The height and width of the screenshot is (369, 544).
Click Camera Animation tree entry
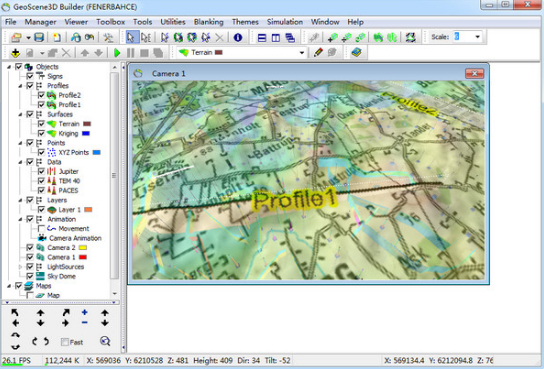(x=75, y=238)
